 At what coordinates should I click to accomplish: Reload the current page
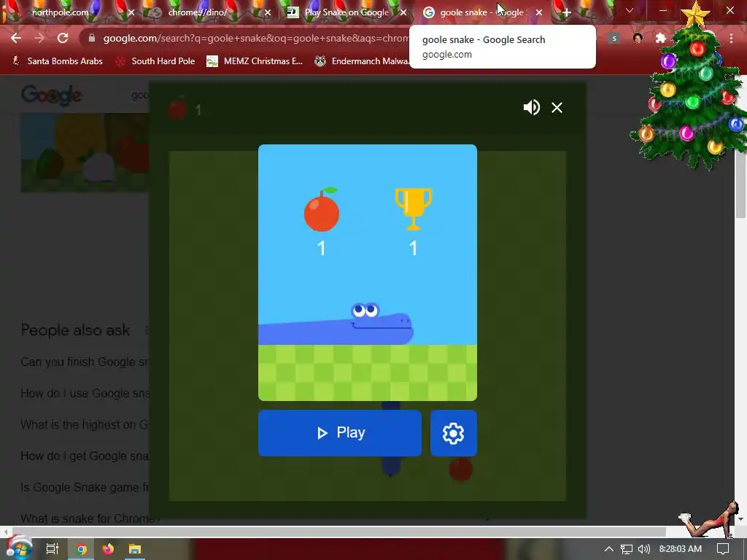pyautogui.click(x=63, y=38)
